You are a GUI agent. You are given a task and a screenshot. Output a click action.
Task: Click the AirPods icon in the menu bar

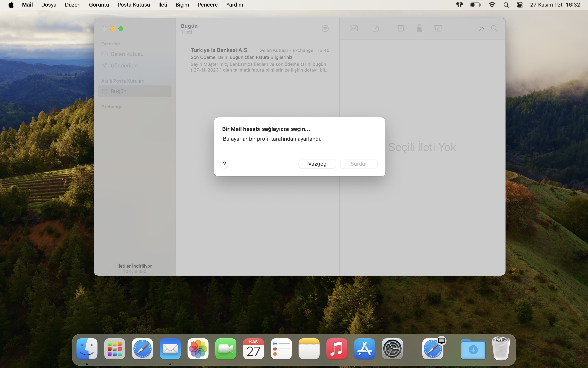(459, 5)
